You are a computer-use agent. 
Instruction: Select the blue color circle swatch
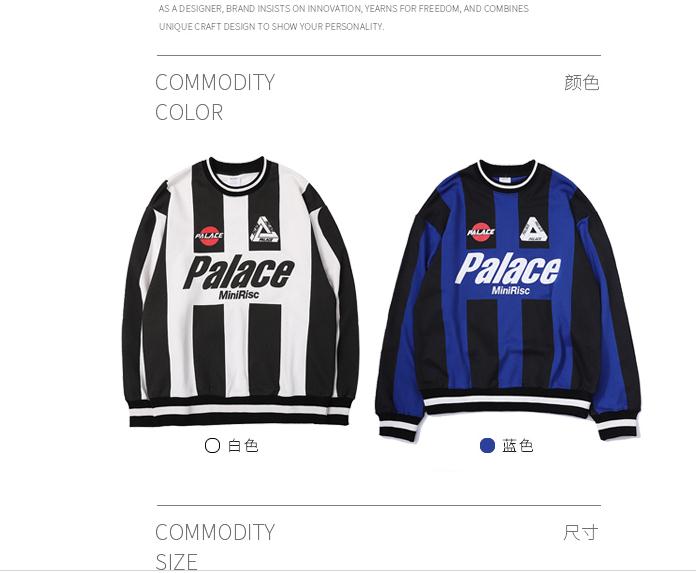coord(487,445)
